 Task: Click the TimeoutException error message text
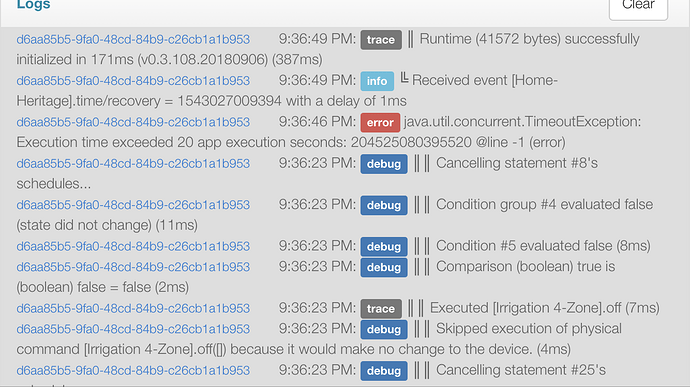tap(329, 132)
